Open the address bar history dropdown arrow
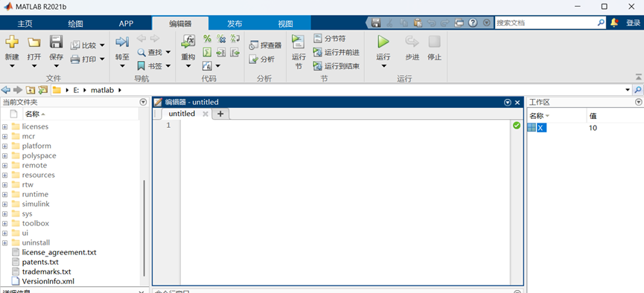 [x=628, y=90]
